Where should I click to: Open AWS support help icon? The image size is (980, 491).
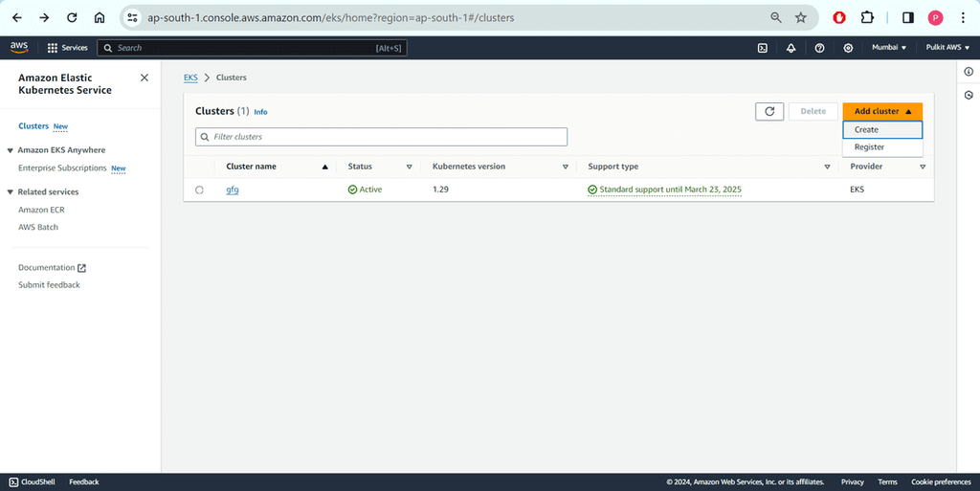click(x=819, y=48)
